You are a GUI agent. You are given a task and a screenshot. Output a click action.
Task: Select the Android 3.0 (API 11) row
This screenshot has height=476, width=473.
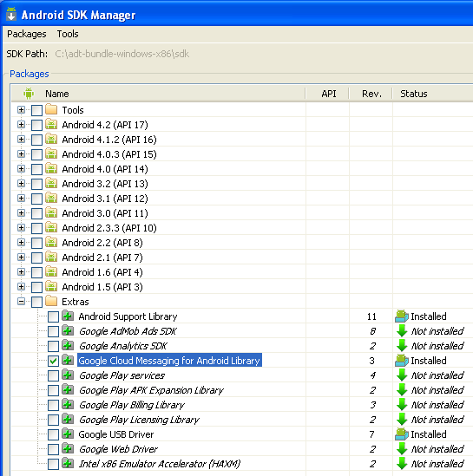(x=242, y=213)
